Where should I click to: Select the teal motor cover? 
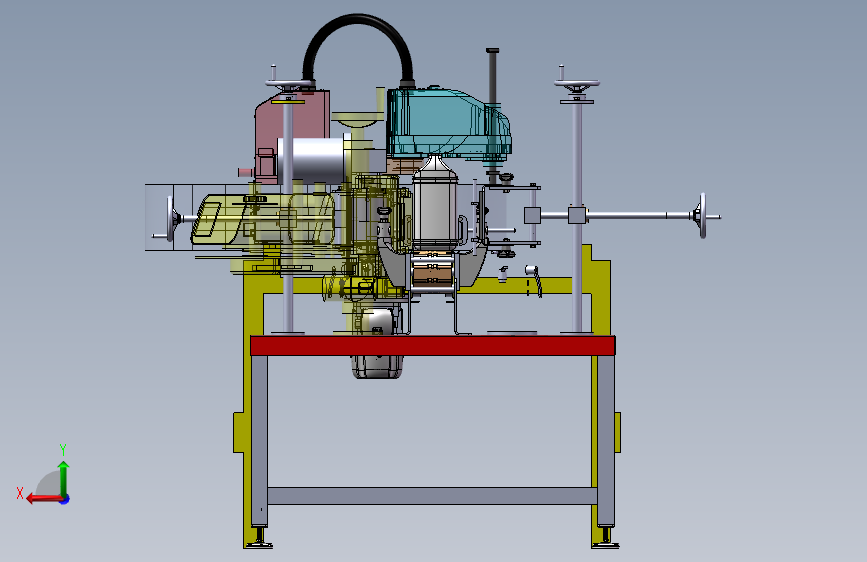coord(448,124)
